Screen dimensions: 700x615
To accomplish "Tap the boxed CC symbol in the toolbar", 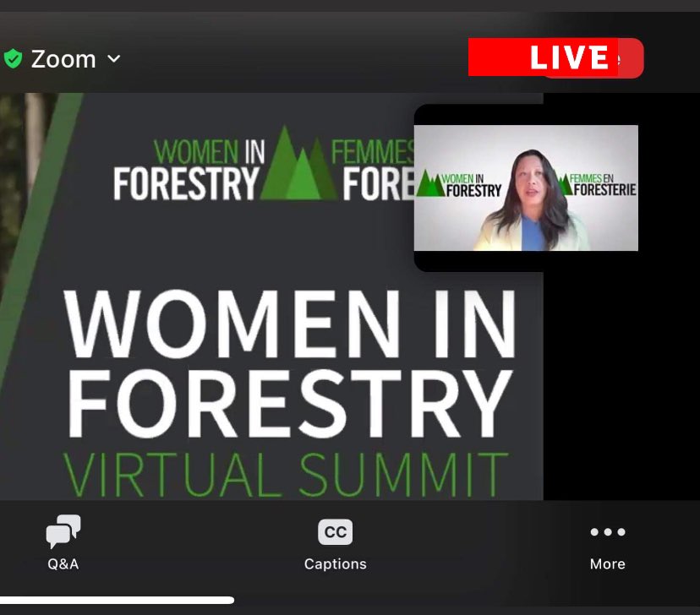I will (335, 532).
